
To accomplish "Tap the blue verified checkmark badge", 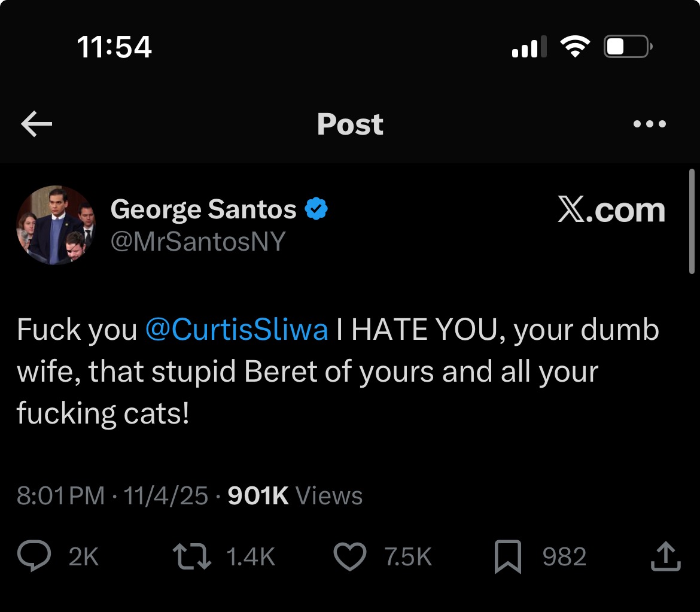I will click(316, 209).
